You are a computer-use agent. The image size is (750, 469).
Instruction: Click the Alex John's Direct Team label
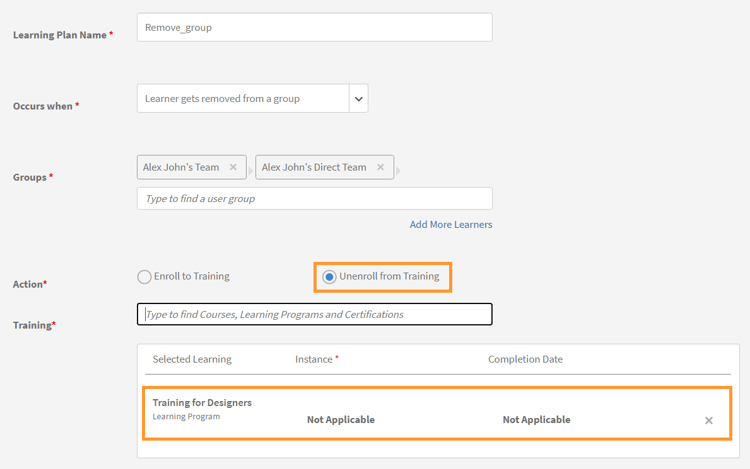tap(314, 167)
